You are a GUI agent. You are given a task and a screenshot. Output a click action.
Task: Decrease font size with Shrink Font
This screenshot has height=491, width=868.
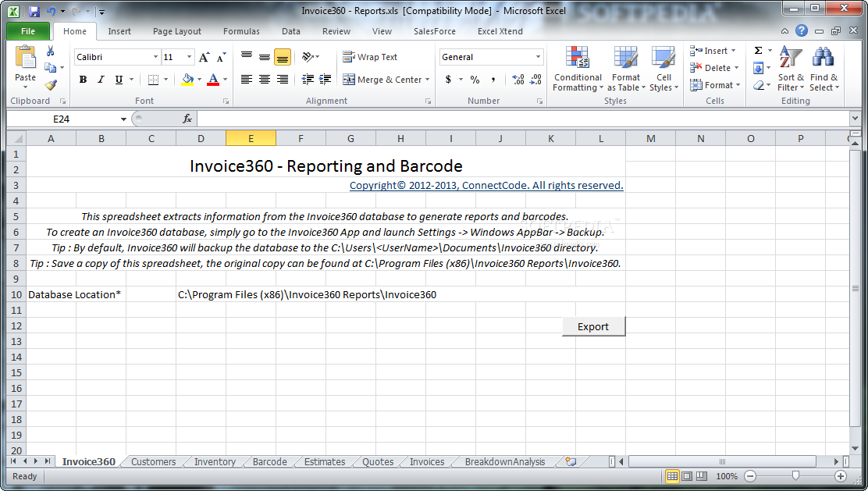(x=221, y=57)
